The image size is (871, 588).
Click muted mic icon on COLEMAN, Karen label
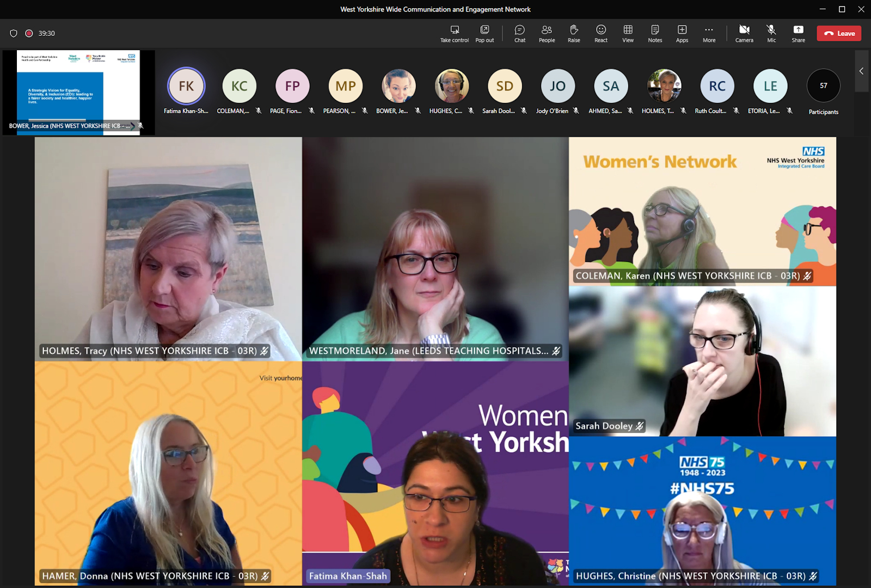807,275
